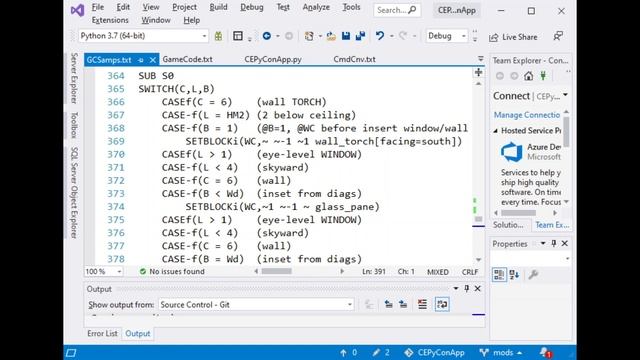Viewport: 640px width, 360px height.
Task: Save the current file with the disk icon
Action: 346,36
